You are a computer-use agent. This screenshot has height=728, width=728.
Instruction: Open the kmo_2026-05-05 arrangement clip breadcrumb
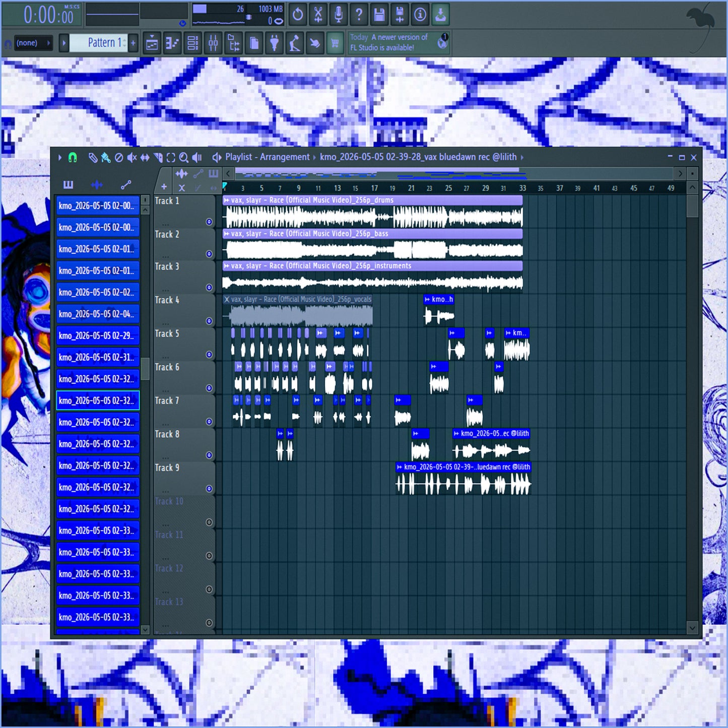pos(418,157)
